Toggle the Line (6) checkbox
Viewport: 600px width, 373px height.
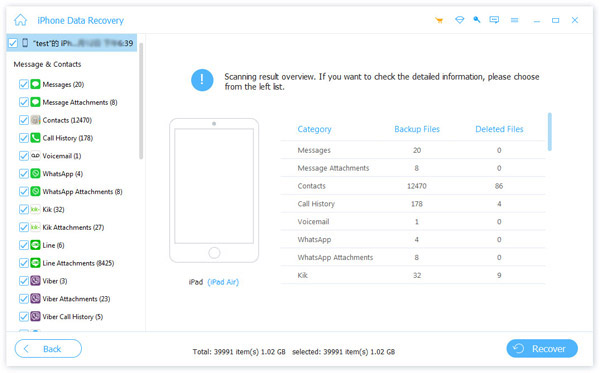pos(23,245)
